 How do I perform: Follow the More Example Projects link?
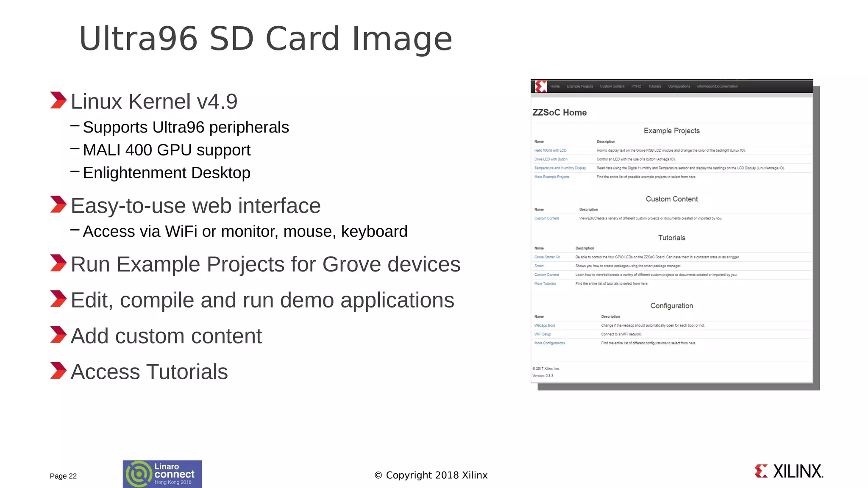[551, 177]
